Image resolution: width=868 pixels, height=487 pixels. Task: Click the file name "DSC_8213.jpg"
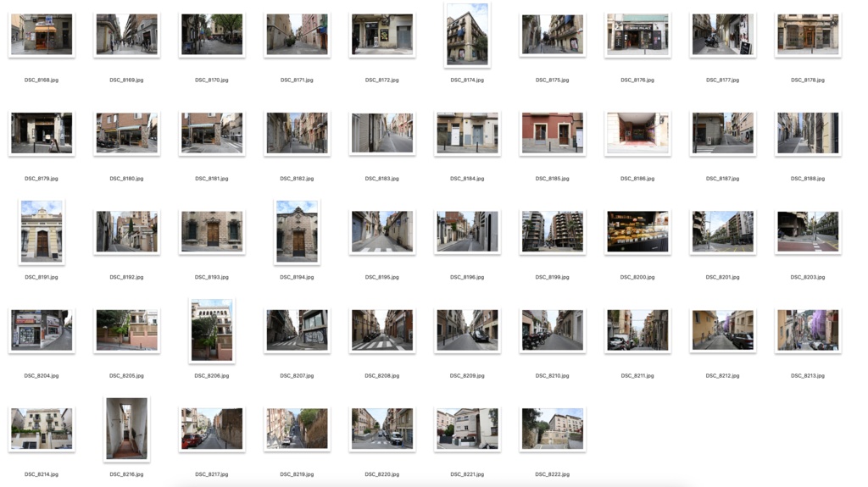coord(808,376)
